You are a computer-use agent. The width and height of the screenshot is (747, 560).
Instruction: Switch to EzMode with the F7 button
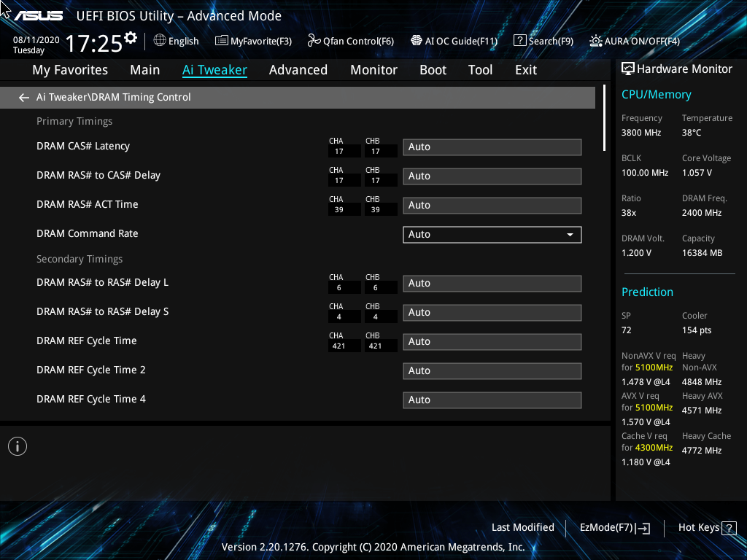[614, 527]
